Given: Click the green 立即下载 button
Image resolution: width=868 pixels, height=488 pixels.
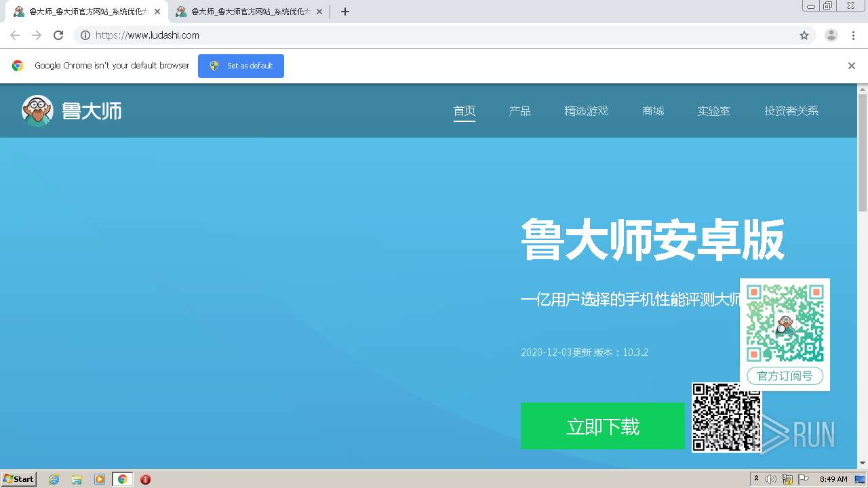Looking at the screenshot, I should pyautogui.click(x=603, y=426).
